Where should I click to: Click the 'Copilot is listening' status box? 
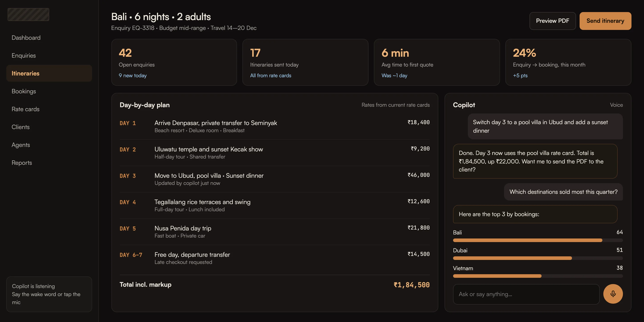(49, 294)
